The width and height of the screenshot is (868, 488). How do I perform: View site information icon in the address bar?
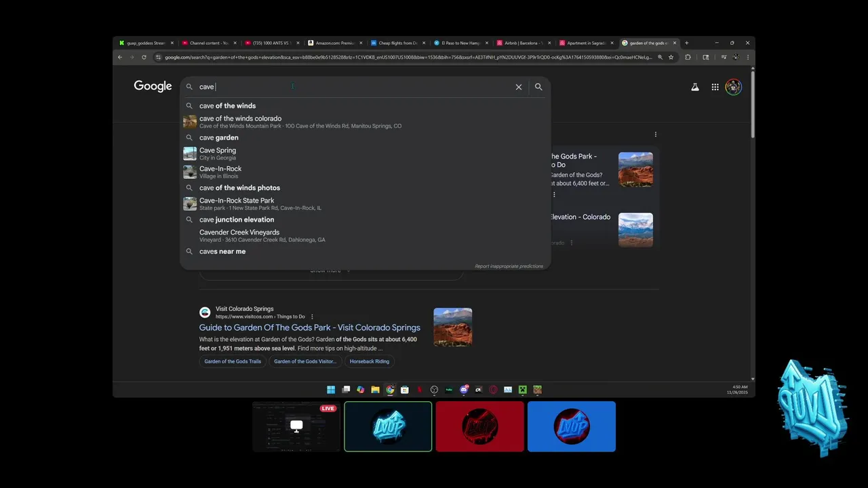point(159,57)
